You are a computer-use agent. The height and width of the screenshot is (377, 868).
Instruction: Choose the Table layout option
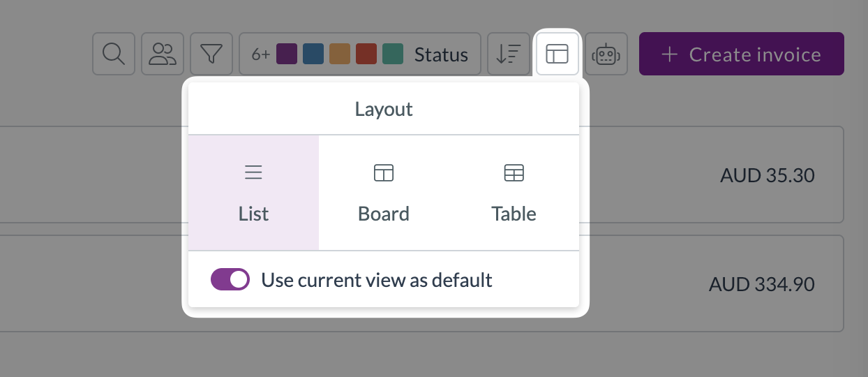click(x=514, y=193)
